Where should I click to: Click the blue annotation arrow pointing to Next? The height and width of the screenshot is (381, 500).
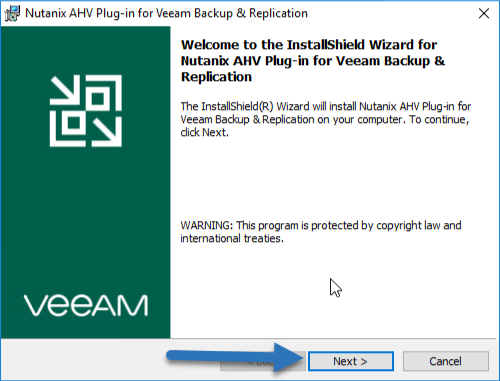point(235,357)
